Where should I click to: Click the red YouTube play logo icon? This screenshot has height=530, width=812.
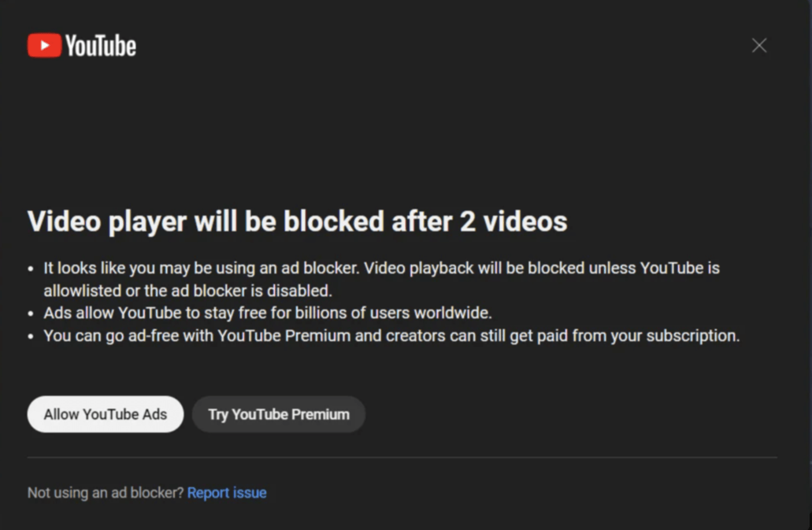click(x=44, y=45)
